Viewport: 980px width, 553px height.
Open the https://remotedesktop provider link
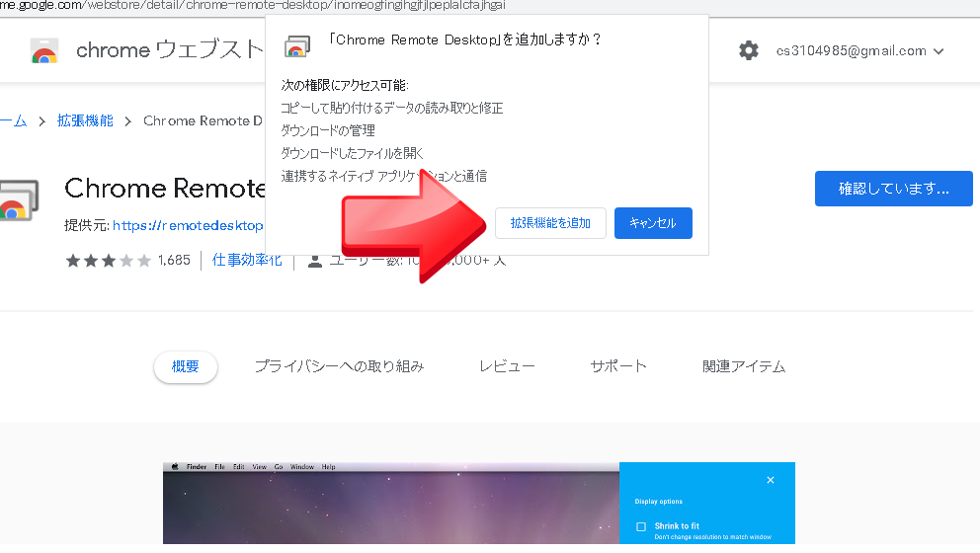pos(188,225)
